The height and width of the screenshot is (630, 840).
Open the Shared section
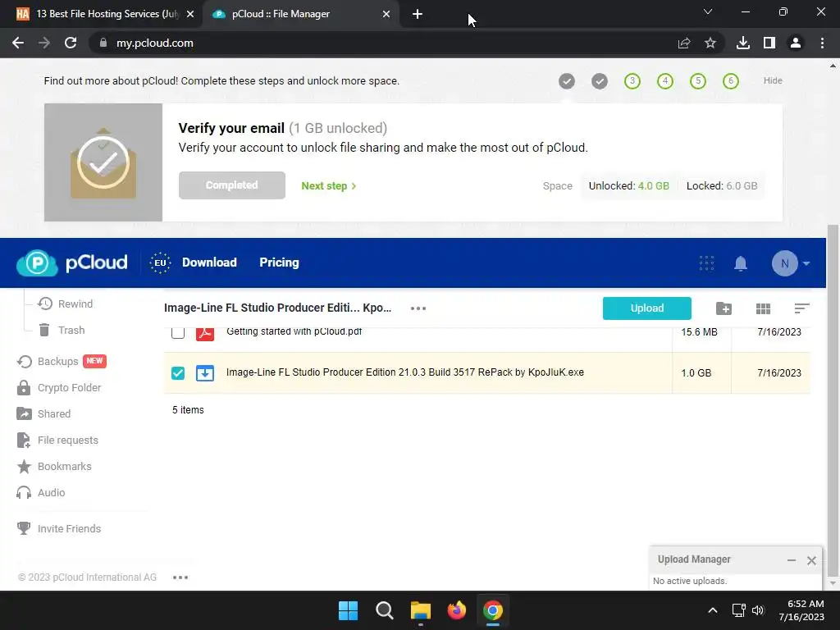coord(44,413)
